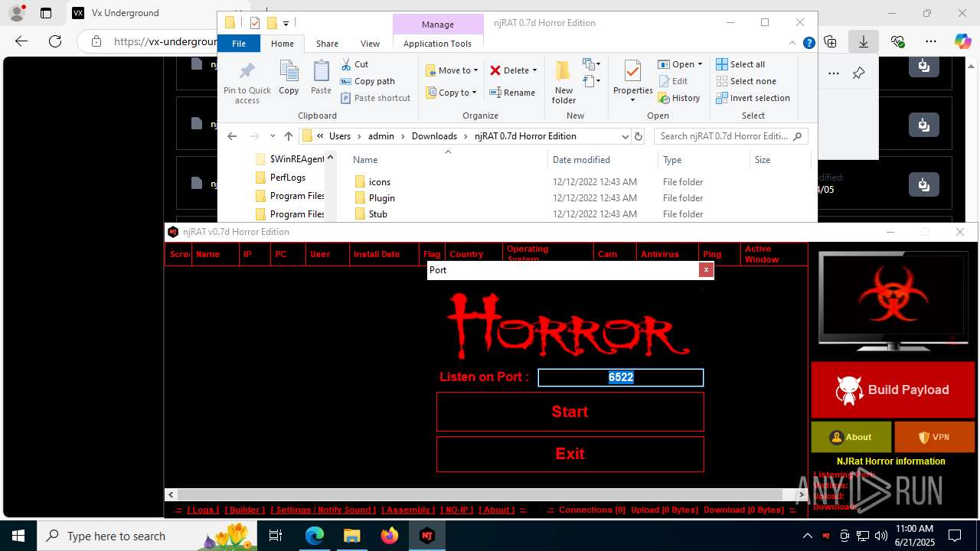Sort files by Date modified column
980x551 pixels.
(x=581, y=160)
